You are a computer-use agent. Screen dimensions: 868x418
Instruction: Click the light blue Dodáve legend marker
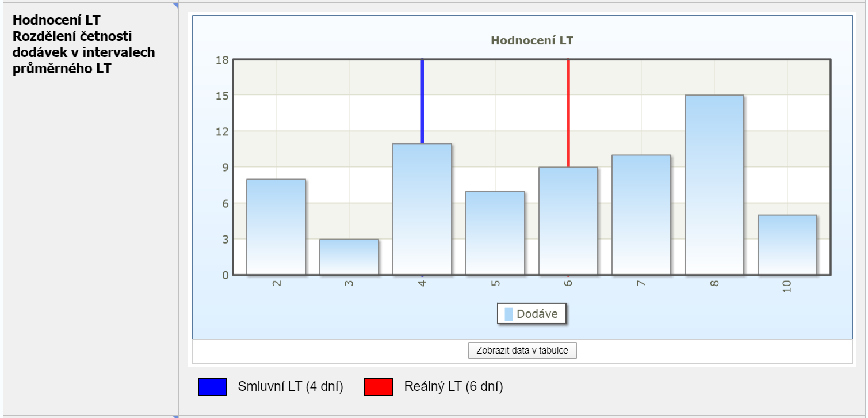coord(508,314)
